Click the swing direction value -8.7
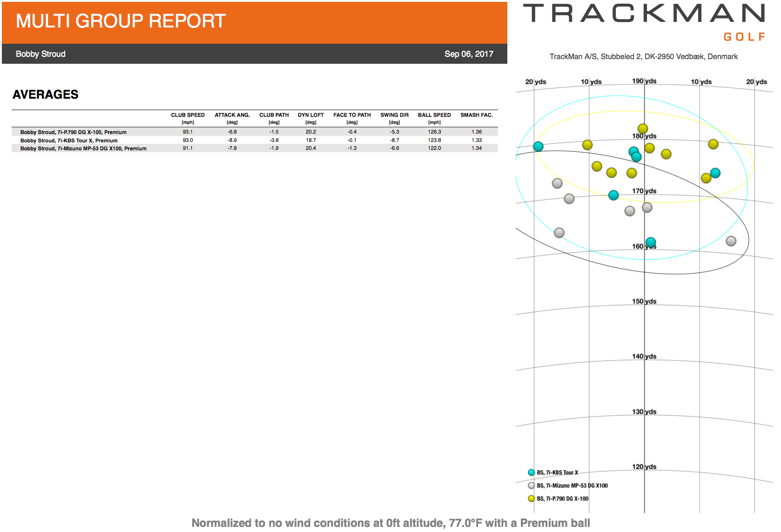Screen dimensions: 781x532 [395, 140]
